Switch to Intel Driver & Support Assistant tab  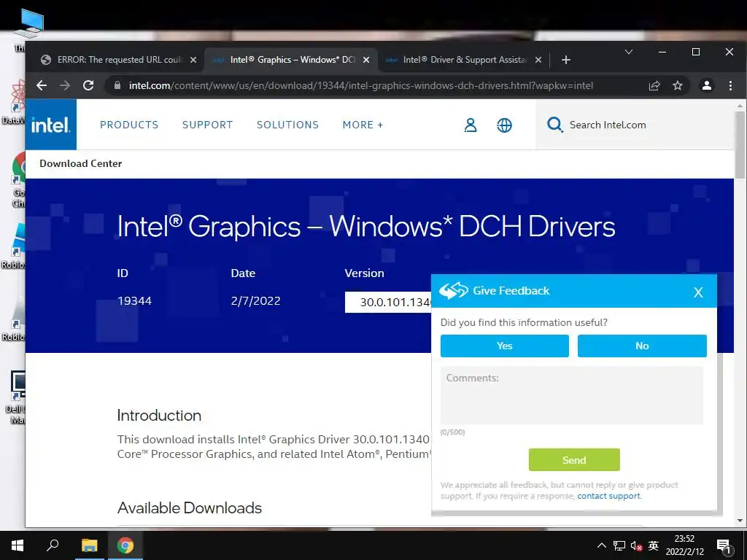[x=465, y=60]
